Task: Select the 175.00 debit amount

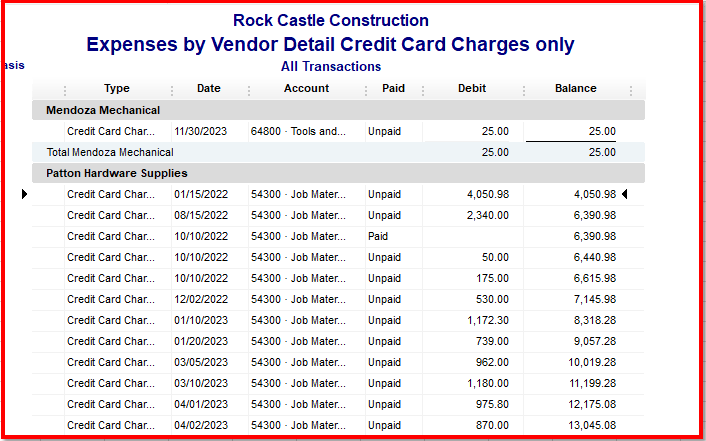Action: 493,278
